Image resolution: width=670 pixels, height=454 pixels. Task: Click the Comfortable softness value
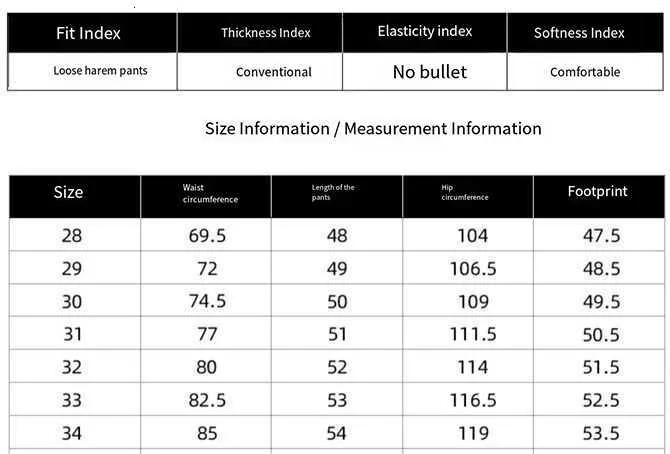click(585, 72)
